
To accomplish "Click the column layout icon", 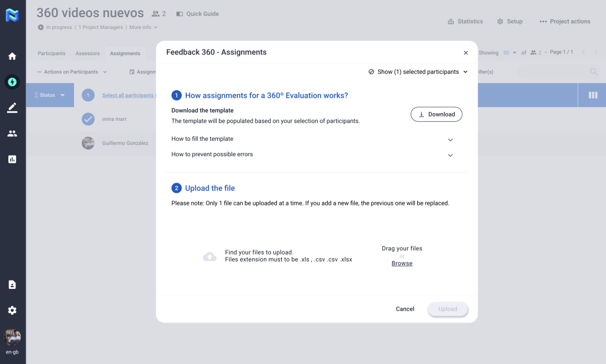I will pos(592,95).
